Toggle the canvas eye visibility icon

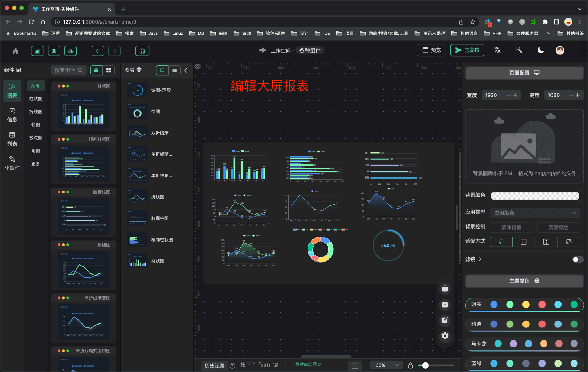click(198, 67)
